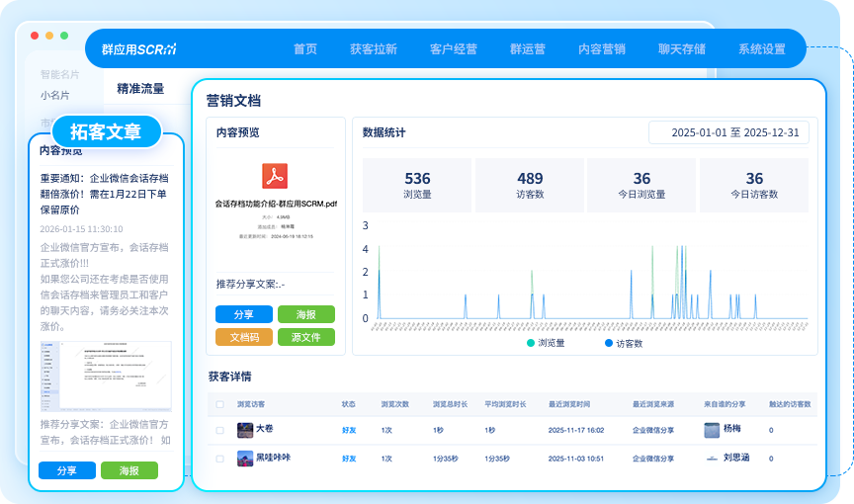Select all rows with the header checkbox
This screenshot has width=854, height=504.
pos(220,404)
